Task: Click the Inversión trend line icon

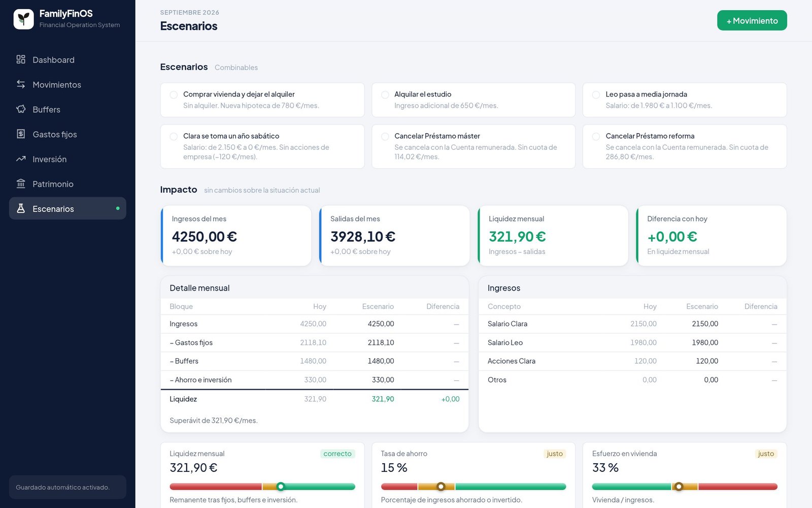Action: [21, 159]
